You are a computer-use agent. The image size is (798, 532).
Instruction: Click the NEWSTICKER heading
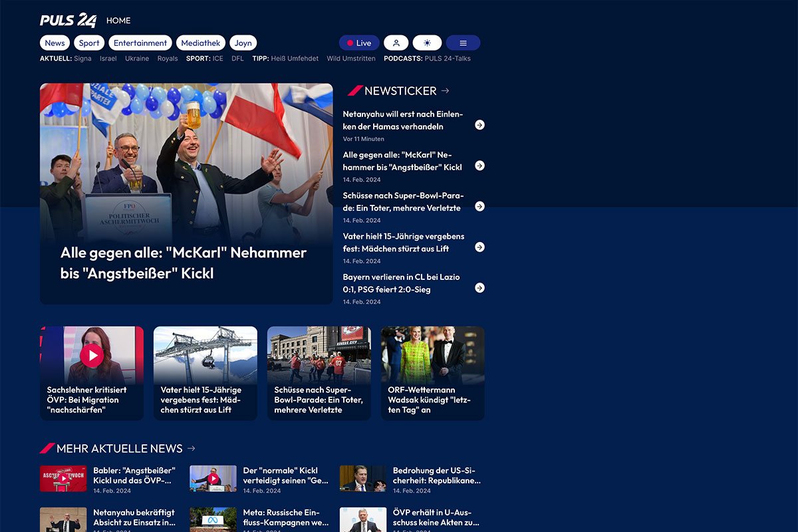[x=400, y=90]
